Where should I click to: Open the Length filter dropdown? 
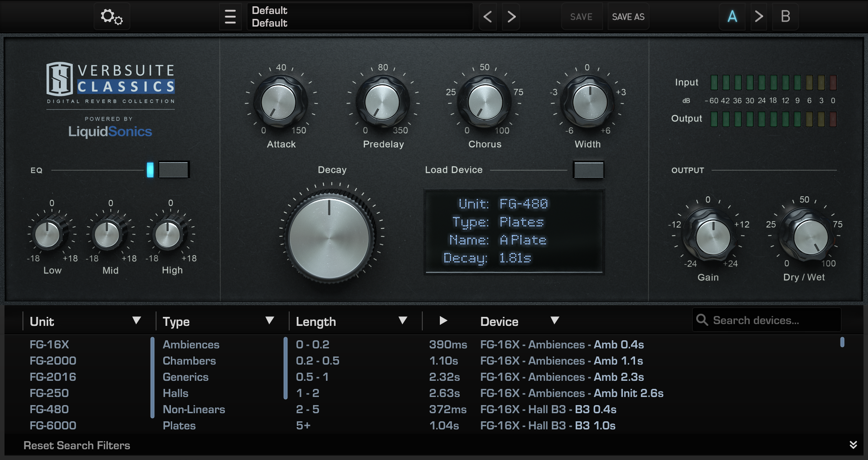click(x=403, y=320)
